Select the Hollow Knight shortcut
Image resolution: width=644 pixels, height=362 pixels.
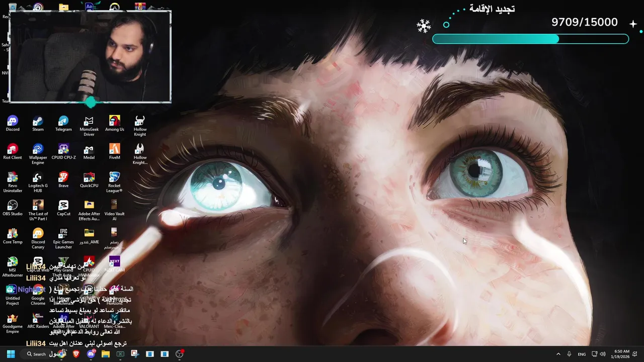(x=140, y=126)
